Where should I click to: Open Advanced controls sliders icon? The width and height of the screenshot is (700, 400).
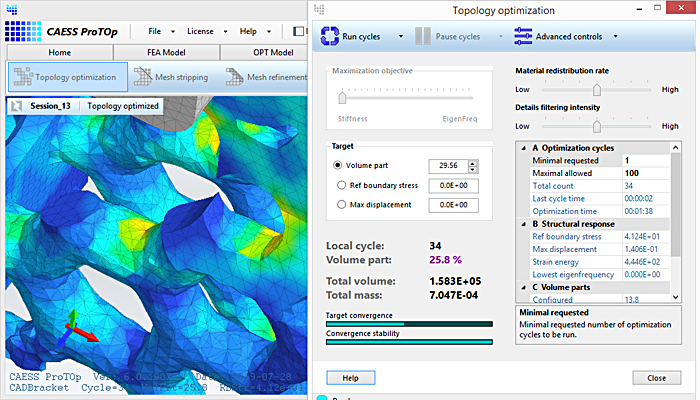click(x=522, y=37)
